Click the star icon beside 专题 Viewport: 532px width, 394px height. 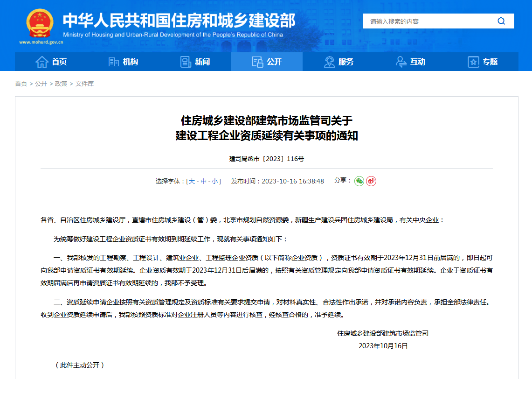[x=473, y=62]
